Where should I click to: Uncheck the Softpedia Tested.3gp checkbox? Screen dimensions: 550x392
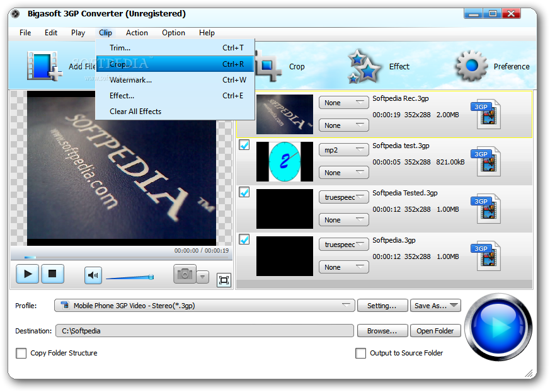pos(244,192)
